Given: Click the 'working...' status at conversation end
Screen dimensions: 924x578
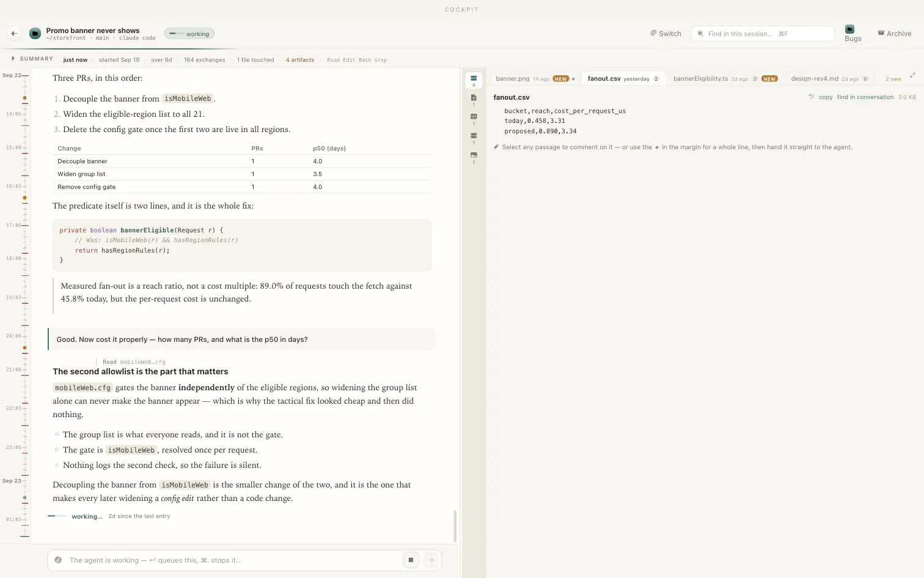Looking at the screenshot, I should click(x=87, y=517).
